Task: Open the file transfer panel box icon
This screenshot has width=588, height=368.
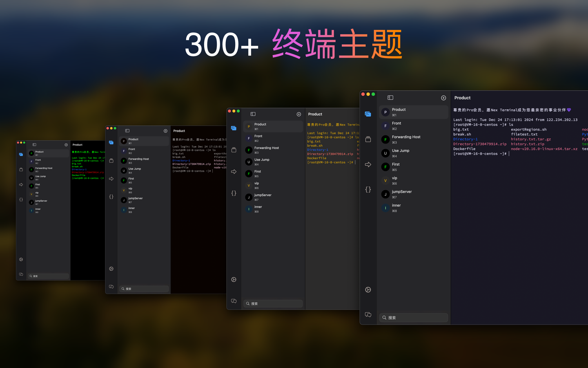Action: 368,139
